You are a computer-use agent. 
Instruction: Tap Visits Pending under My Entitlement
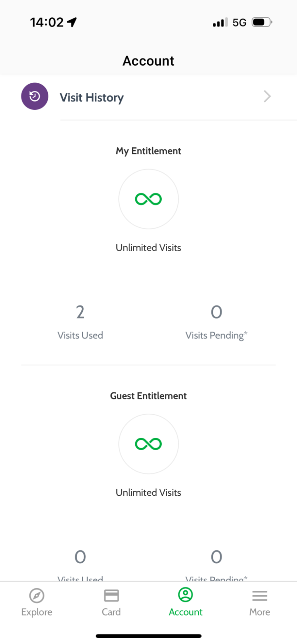(217, 335)
